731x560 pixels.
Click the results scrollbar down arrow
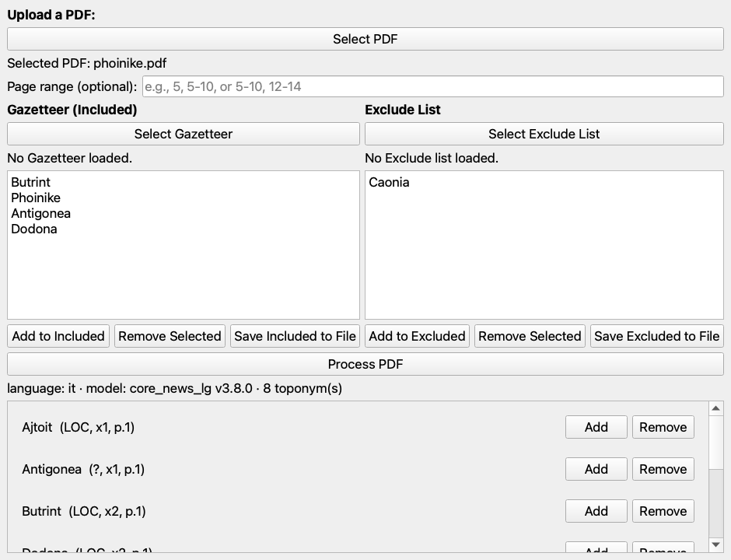tap(716, 544)
